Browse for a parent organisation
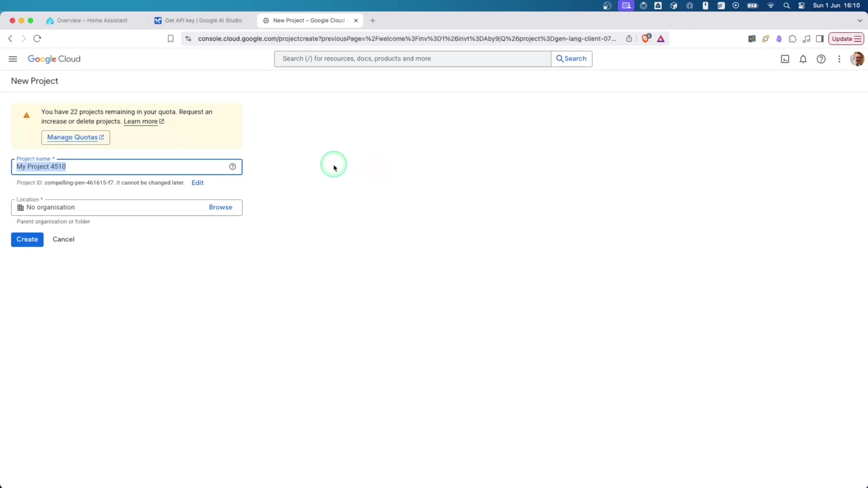868x488 pixels. [x=220, y=207]
